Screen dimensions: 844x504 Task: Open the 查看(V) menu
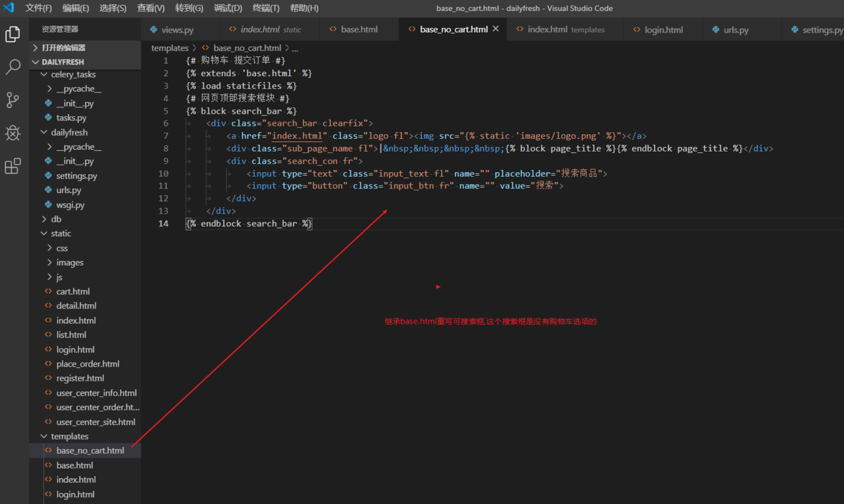151,8
